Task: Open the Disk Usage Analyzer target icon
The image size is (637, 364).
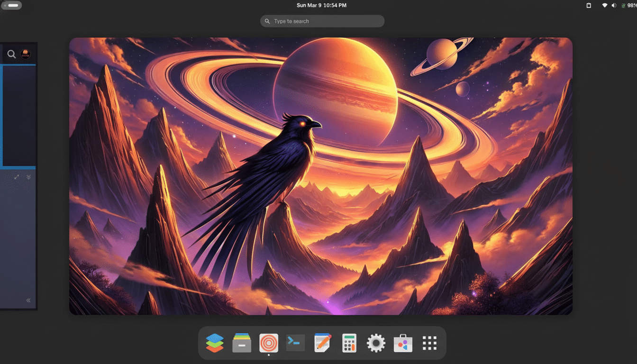Action: (x=269, y=342)
